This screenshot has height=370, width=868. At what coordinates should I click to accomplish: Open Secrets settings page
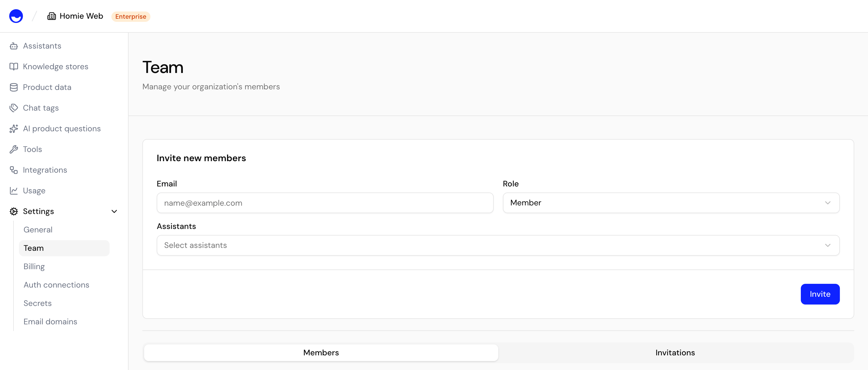[x=37, y=303]
